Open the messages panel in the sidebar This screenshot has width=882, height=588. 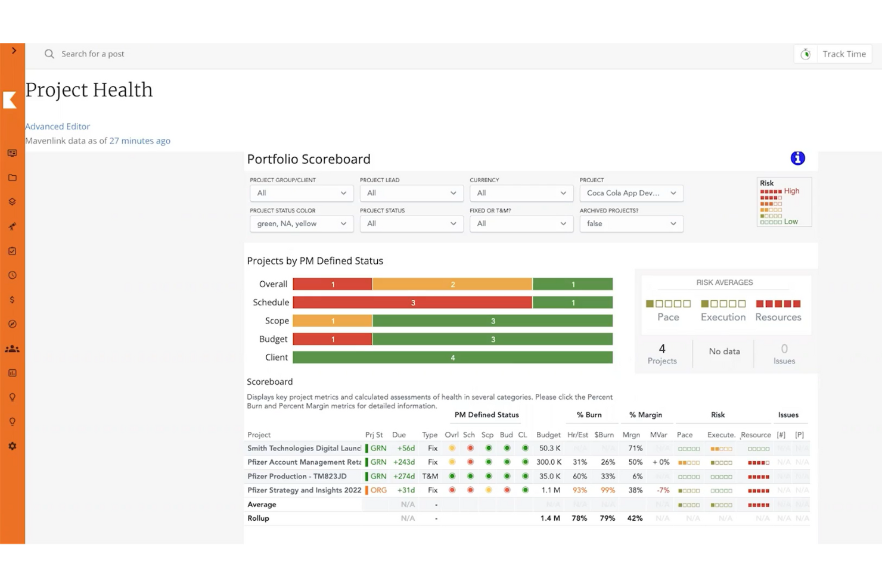pyautogui.click(x=12, y=153)
